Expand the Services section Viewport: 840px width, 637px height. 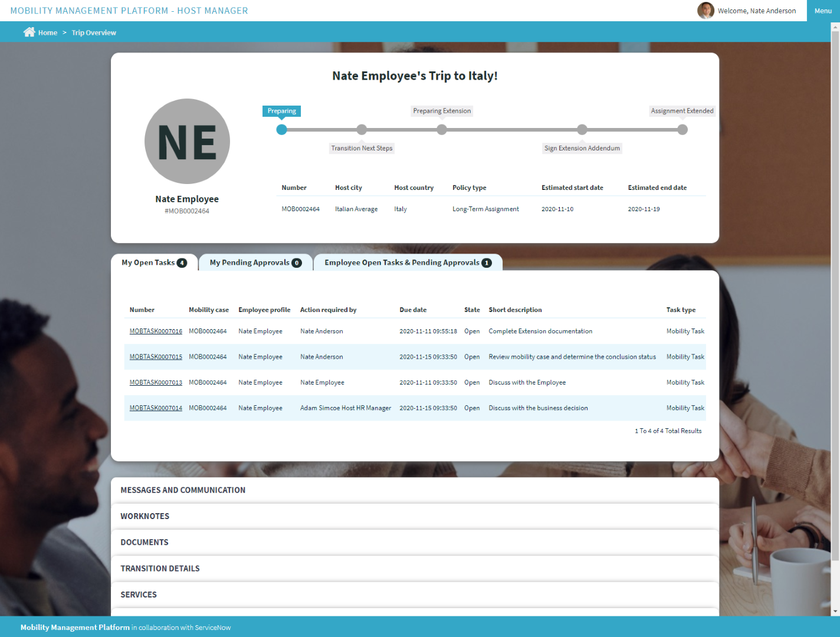(139, 595)
